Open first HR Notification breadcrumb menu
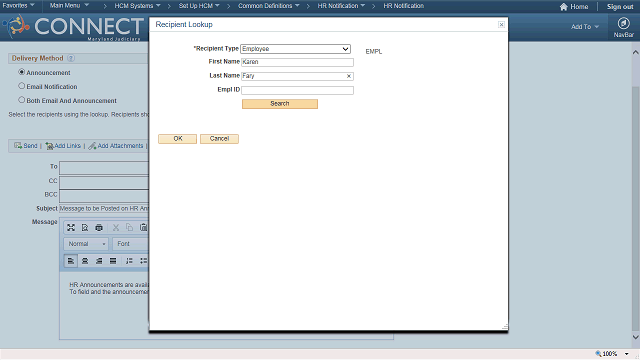 click(x=341, y=6)
